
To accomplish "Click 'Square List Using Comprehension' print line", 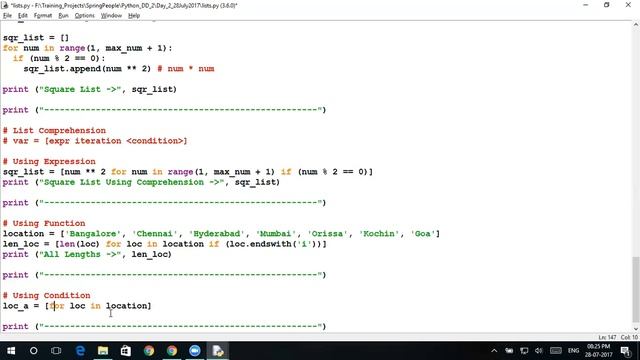I will coord(141,182).
